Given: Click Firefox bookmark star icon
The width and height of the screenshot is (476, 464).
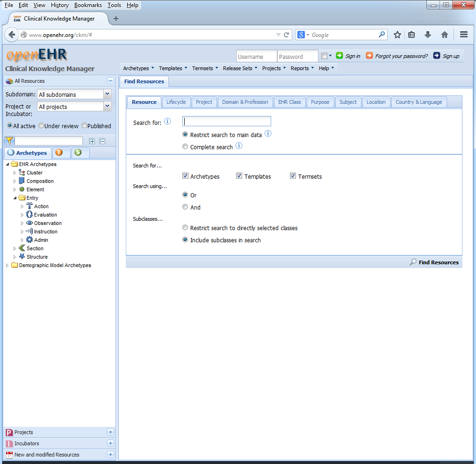Looking at the screenshot, I should (x=397, y=35).
